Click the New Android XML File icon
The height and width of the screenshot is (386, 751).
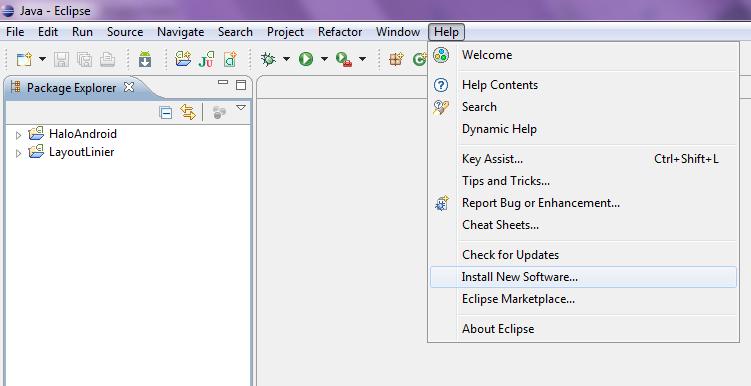click(x=230, y=59)
